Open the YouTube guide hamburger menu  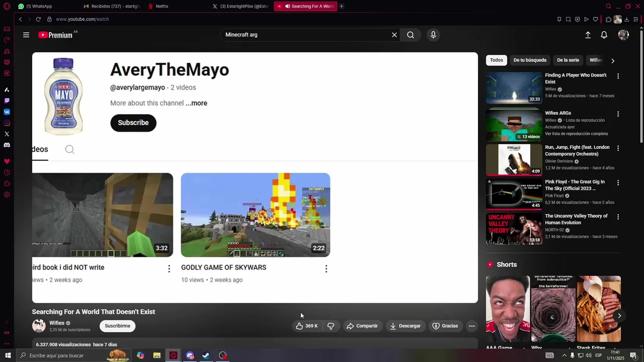pos(26,35)
